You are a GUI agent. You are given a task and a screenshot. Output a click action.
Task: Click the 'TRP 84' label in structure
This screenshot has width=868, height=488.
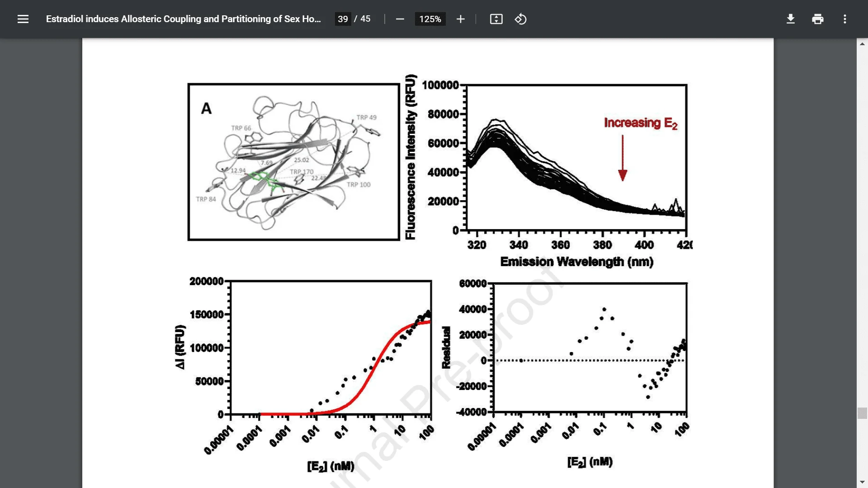click(206, 199)
